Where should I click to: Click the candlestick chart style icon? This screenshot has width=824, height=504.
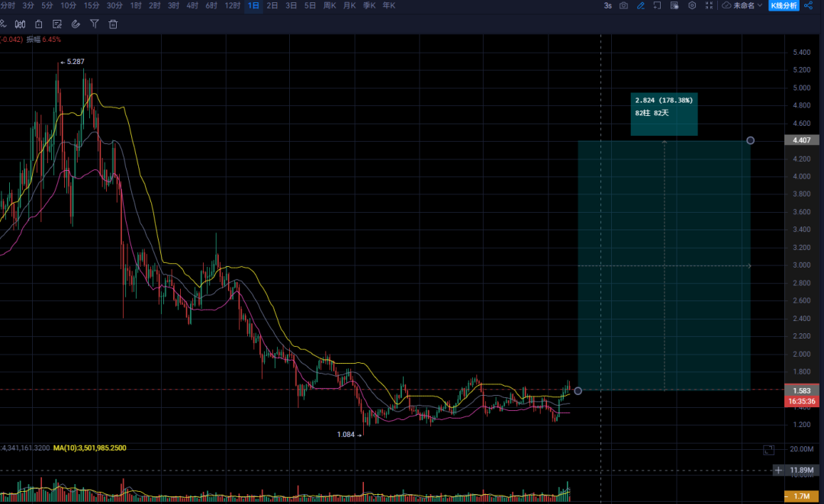pos(20,24)
